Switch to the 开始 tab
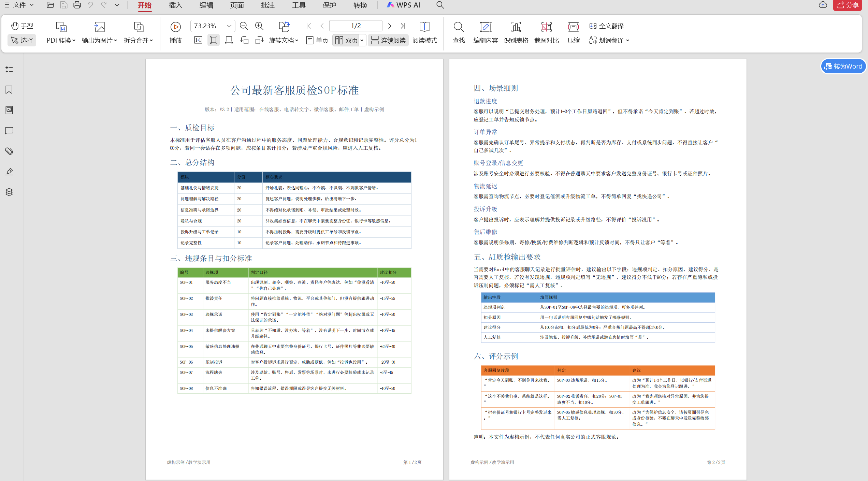Screen dimensions: 868x481 tap(145, 5)
